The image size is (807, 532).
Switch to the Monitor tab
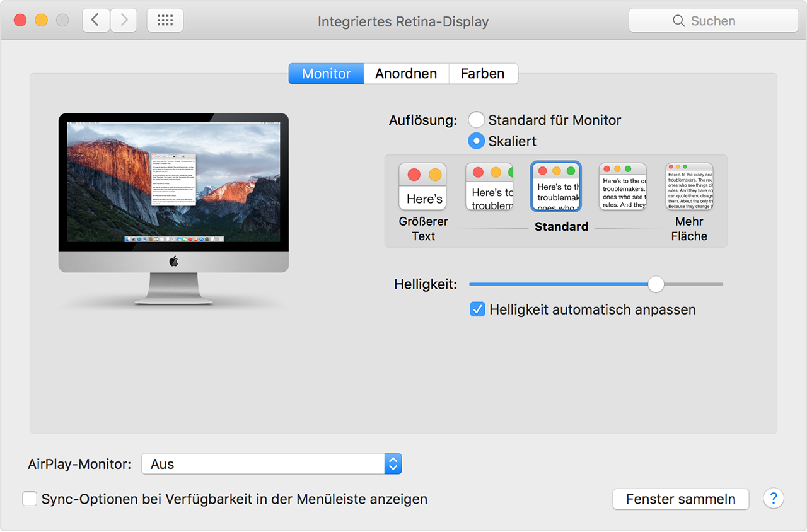[x=326, y=74]
